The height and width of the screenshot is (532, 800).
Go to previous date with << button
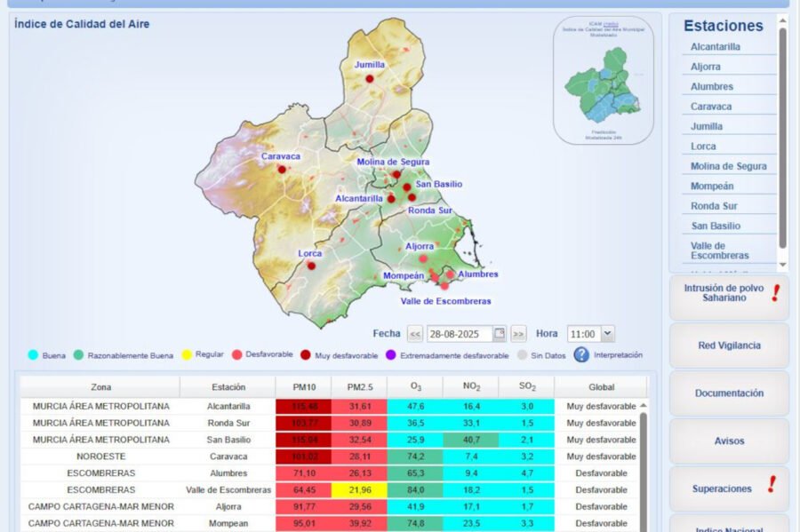415,334
